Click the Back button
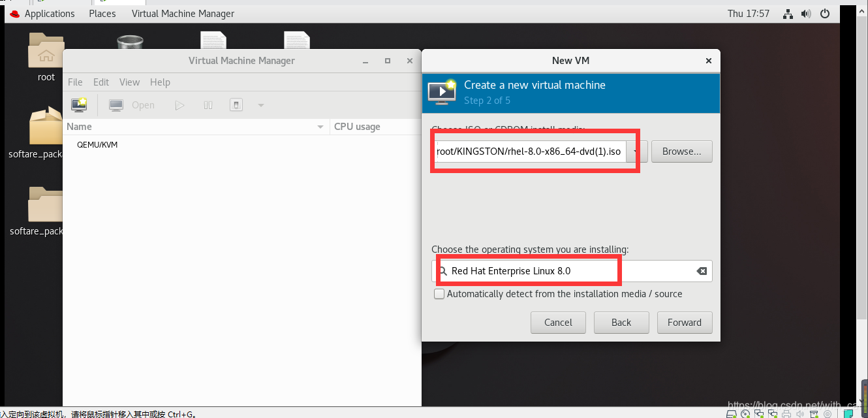This screenshot has height=418, width=868. click(621, 322)
